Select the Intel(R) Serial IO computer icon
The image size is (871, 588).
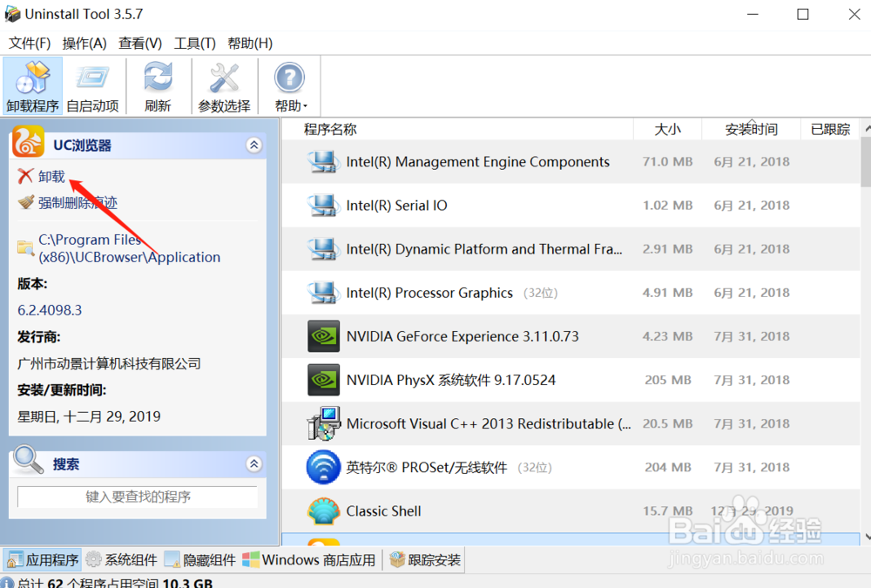point(323,205)
